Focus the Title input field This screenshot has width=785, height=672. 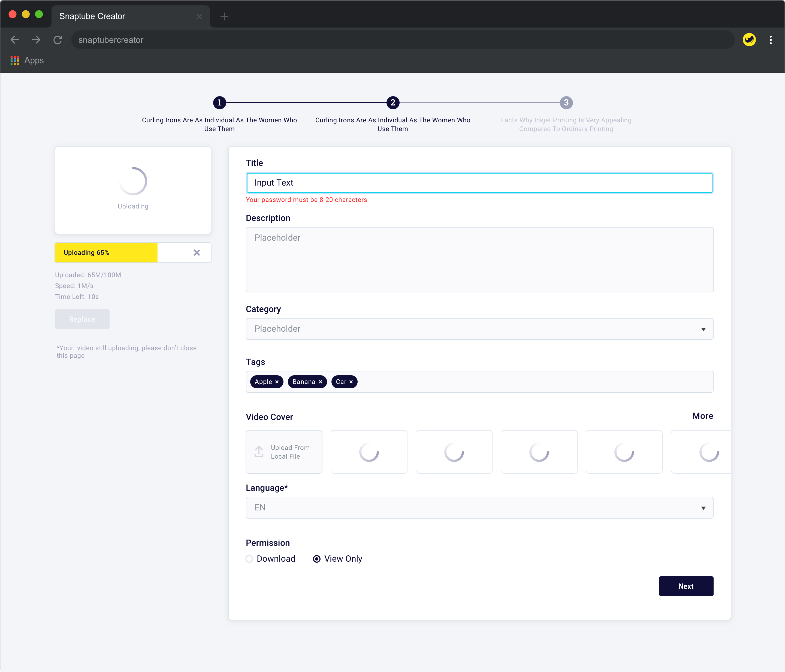(479, 183)
